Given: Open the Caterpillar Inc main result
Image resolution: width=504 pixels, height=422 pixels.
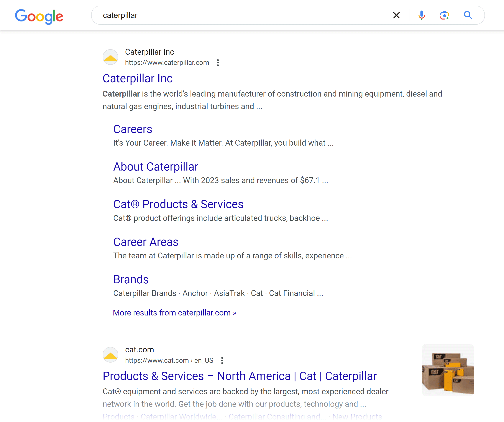Looking at the screenshot, I should click(x=138, y=78).
